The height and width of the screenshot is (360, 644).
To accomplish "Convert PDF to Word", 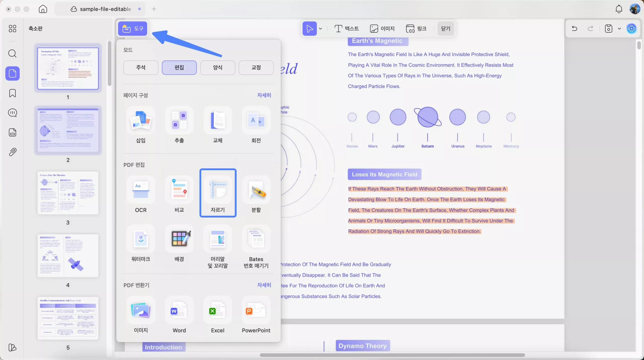I will [179, 315].
